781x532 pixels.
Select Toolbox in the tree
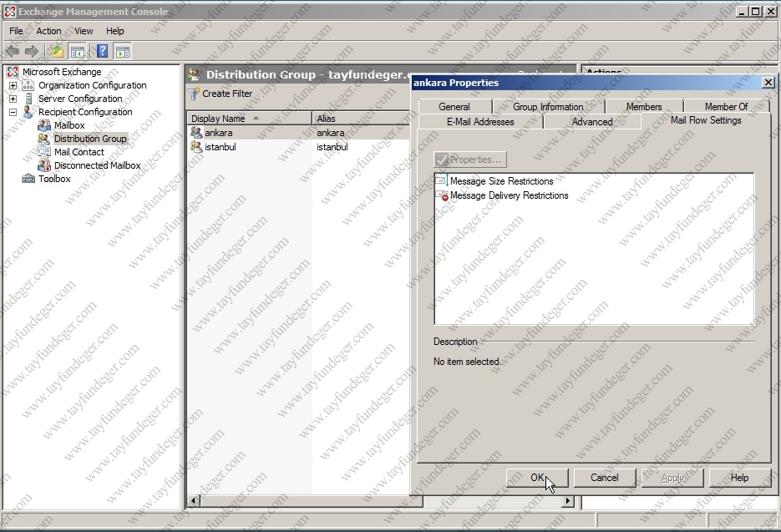click(x=54, y=180)
